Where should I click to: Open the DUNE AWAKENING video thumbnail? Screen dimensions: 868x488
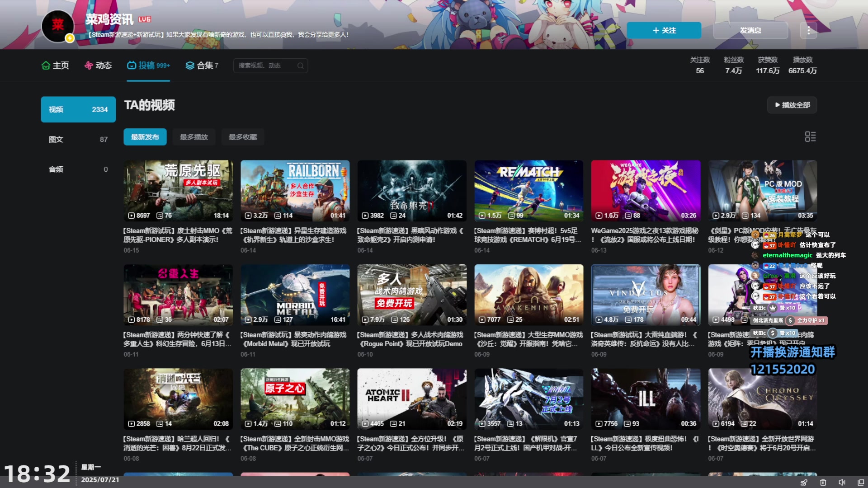pyautogui.click(x=528, y=295)
